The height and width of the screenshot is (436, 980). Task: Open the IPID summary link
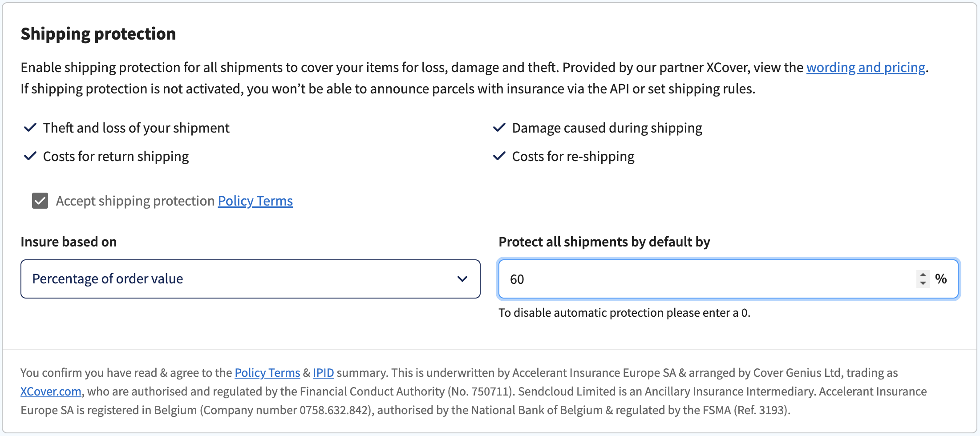click(323, 373)
